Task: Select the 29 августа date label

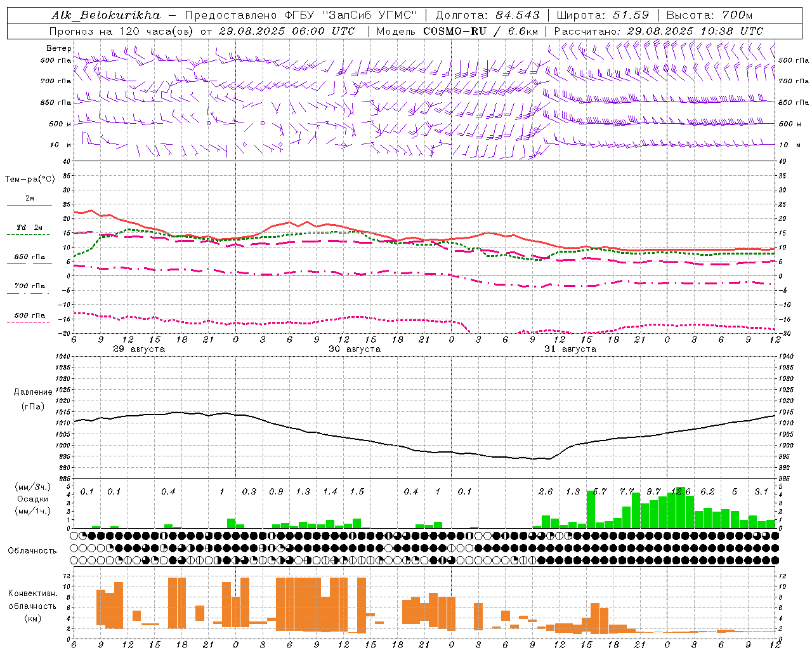Action: 139,349
